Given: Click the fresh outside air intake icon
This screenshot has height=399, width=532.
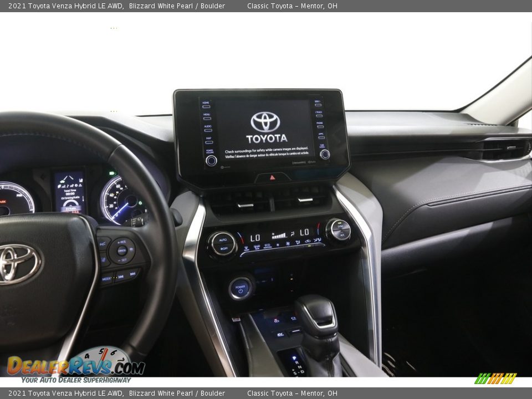Looking at the screenshot, I should pos(317,240).
